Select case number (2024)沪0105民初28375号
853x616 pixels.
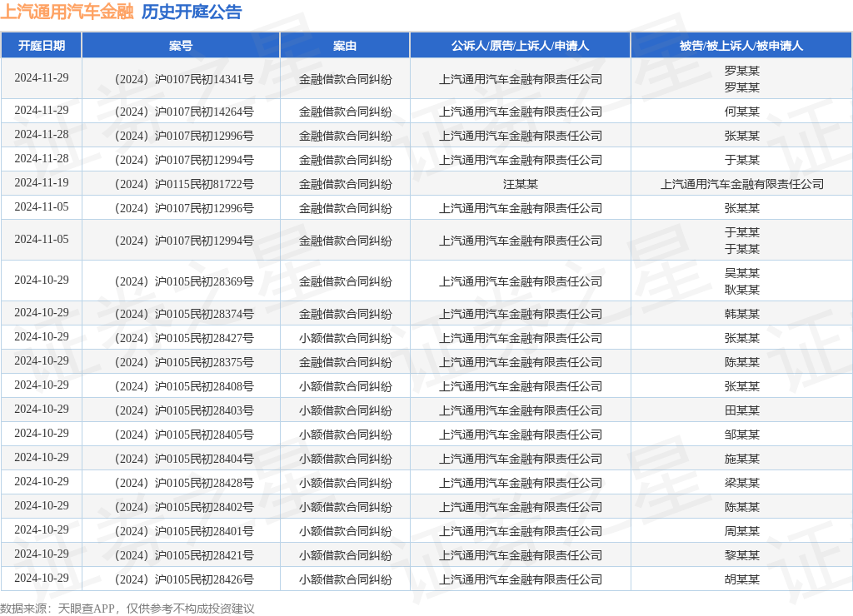(184, 363)
